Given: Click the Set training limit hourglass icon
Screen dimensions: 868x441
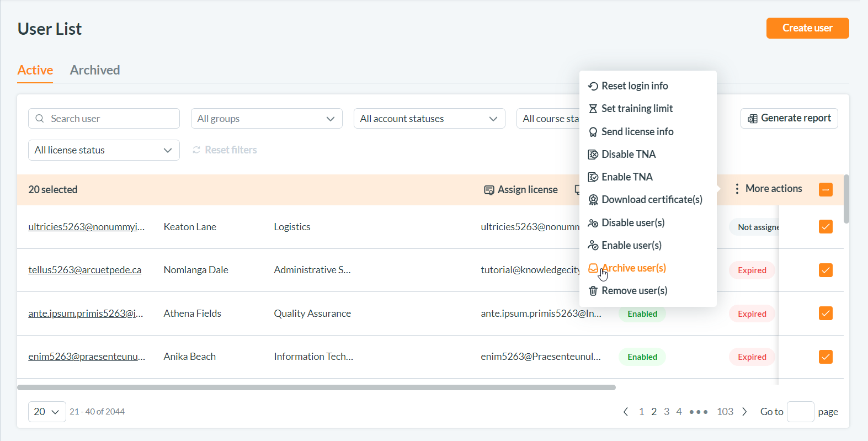Looking at the screenshot, I should pos(593,109).
